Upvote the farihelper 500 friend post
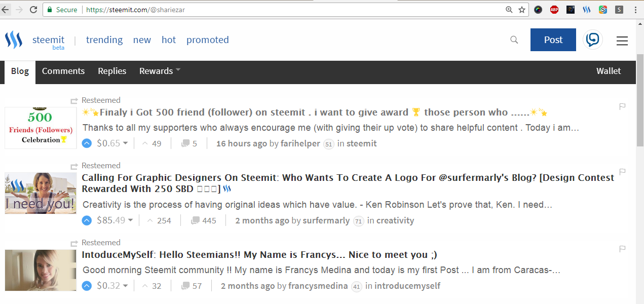644x304 pixels. point(87,143)
